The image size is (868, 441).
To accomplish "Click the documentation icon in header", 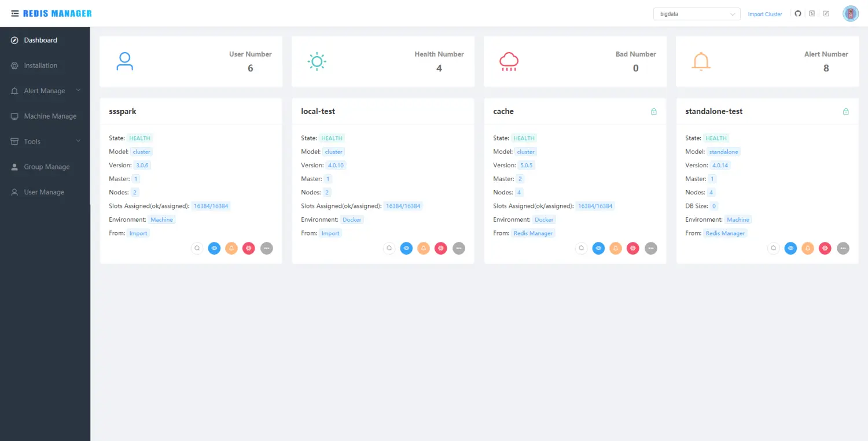I will tap(812, 14).
